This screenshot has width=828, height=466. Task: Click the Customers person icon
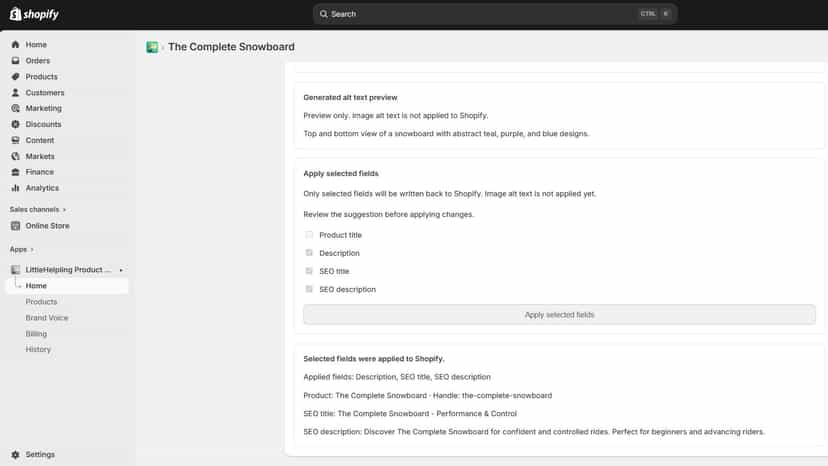tap(15, 92)
